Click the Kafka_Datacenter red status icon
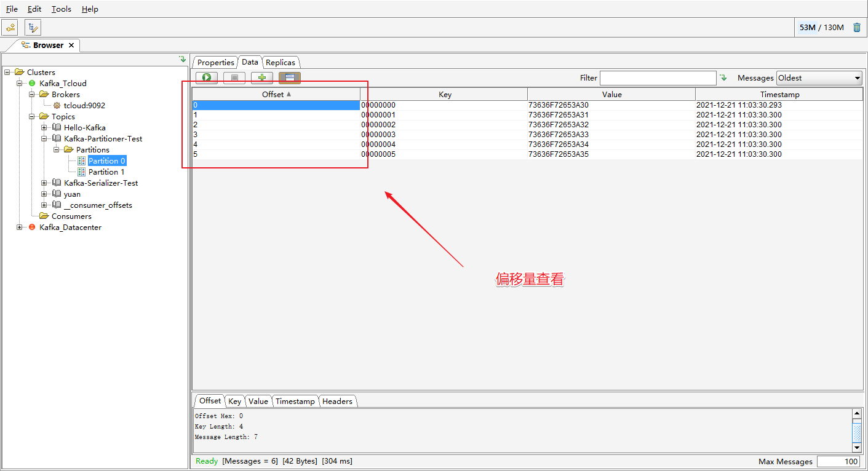 point(32,227)
